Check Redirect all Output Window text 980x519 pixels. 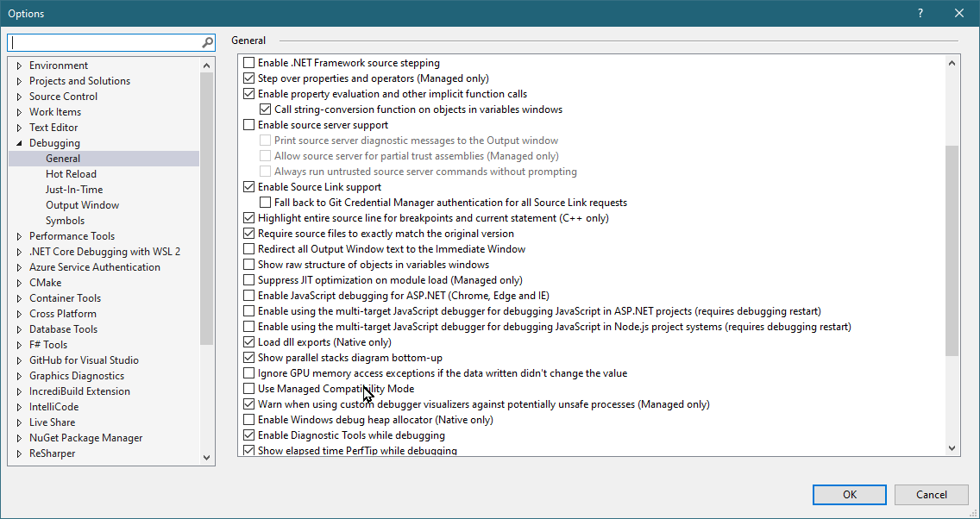(x=248, y=248)
